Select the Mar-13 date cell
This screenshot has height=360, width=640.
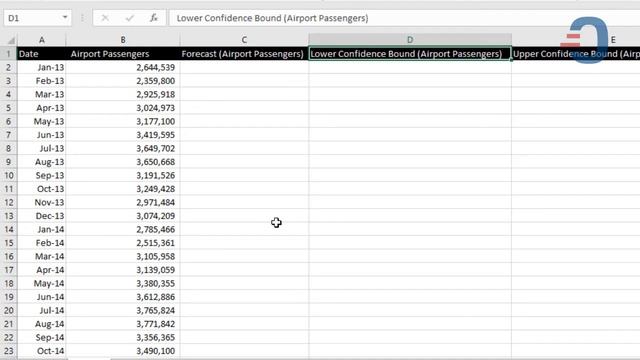(41, 94)
